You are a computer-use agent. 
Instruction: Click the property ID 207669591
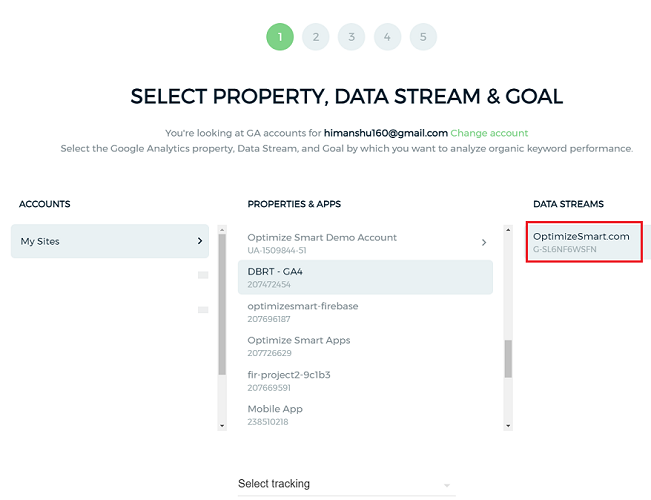pos(269,388)
